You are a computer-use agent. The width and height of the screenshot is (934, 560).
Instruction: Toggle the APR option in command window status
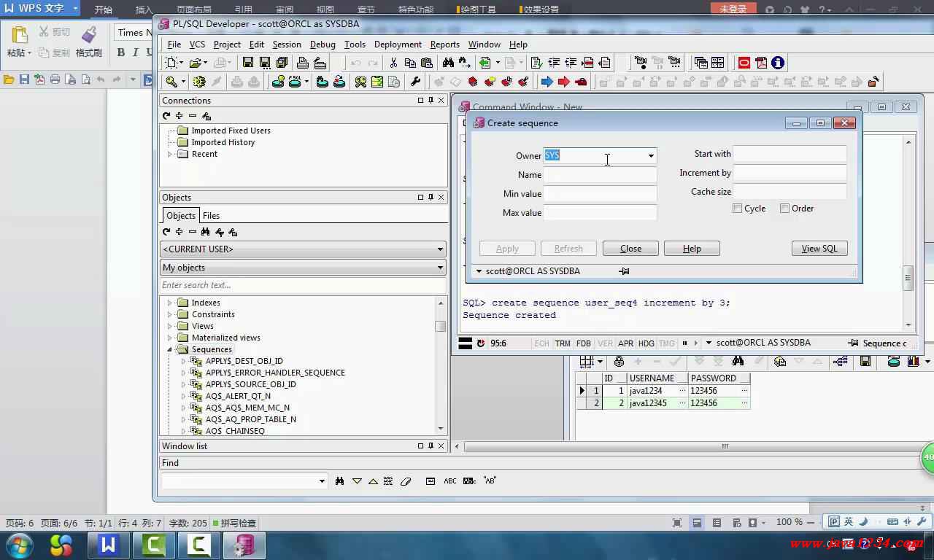click(625, 343)
